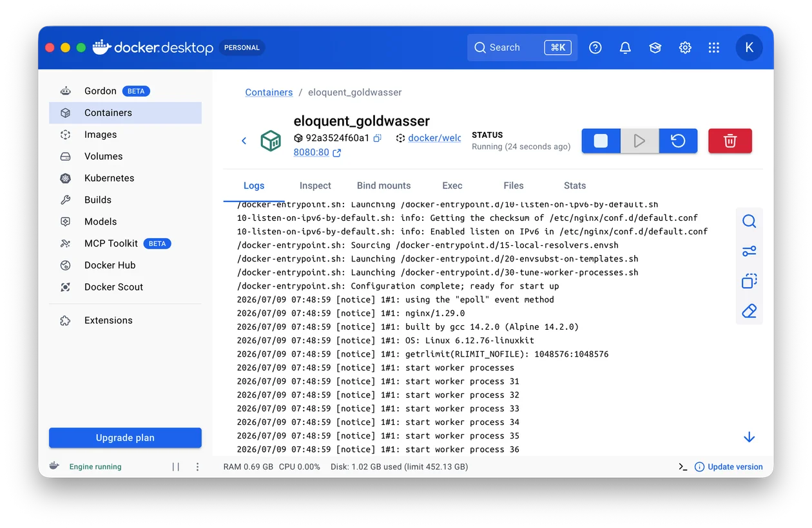Search within the logs magnifier icon
The image size is (812, 528).
749,222
